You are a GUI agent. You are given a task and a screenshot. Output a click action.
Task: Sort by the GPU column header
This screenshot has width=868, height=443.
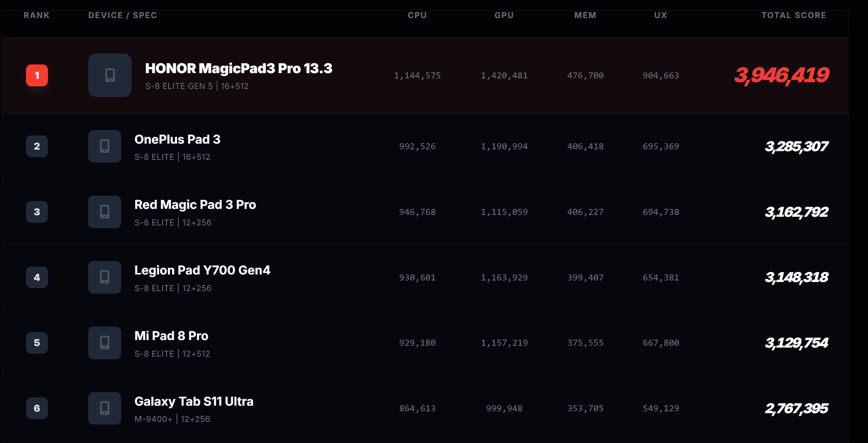[504, 15]
